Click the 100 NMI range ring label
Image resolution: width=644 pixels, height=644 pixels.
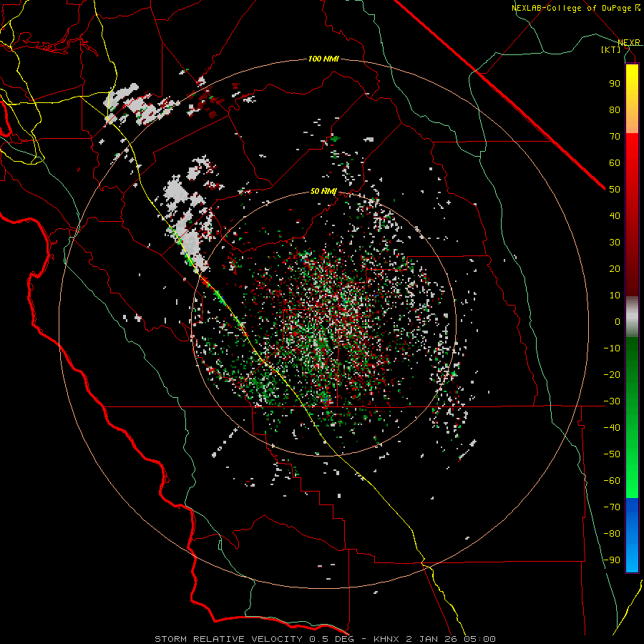(323, 59)
